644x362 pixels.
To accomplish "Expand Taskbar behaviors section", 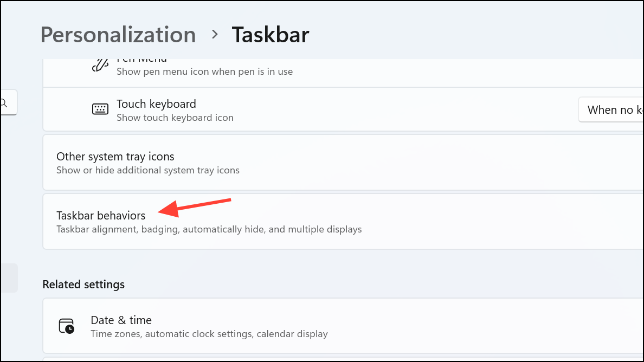I will (x=343, y=222).
